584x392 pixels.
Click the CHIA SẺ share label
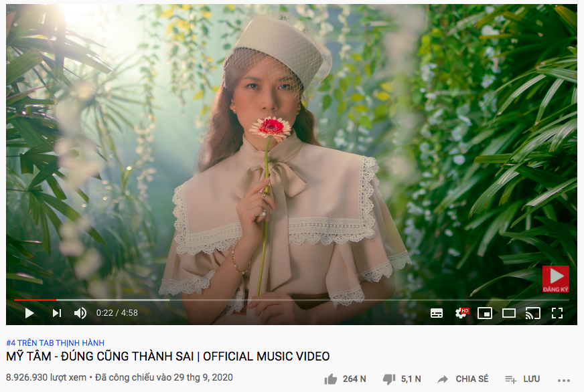pyautogui.click(x=472, y=379)
